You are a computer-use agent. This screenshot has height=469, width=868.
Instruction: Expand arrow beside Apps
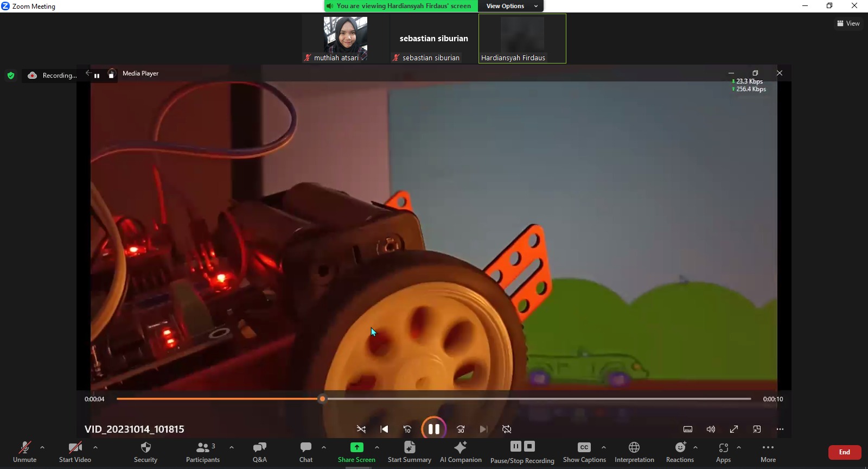click(x=739, y=448)
